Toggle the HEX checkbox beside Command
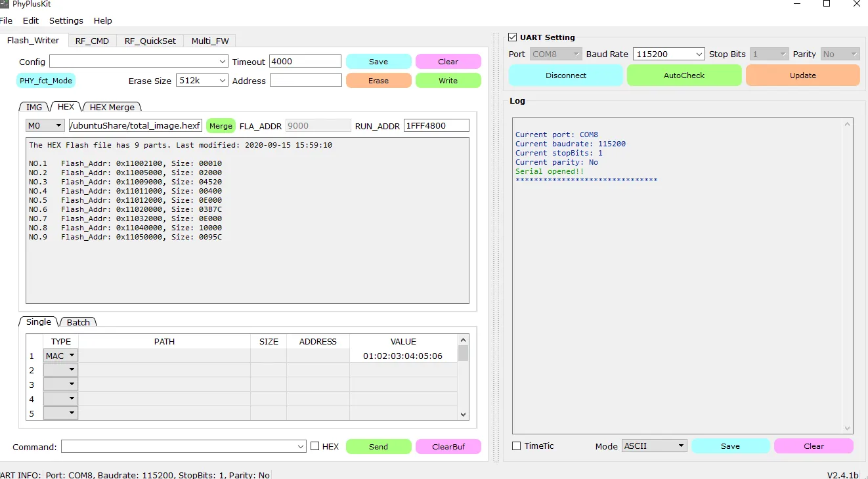 click(x=315, y=446)
